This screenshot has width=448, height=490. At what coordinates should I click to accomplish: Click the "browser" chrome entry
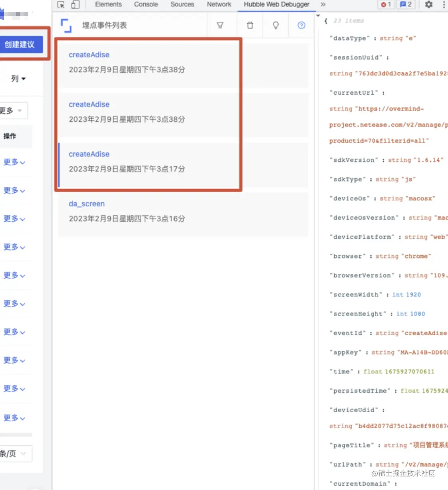[380, 256]
